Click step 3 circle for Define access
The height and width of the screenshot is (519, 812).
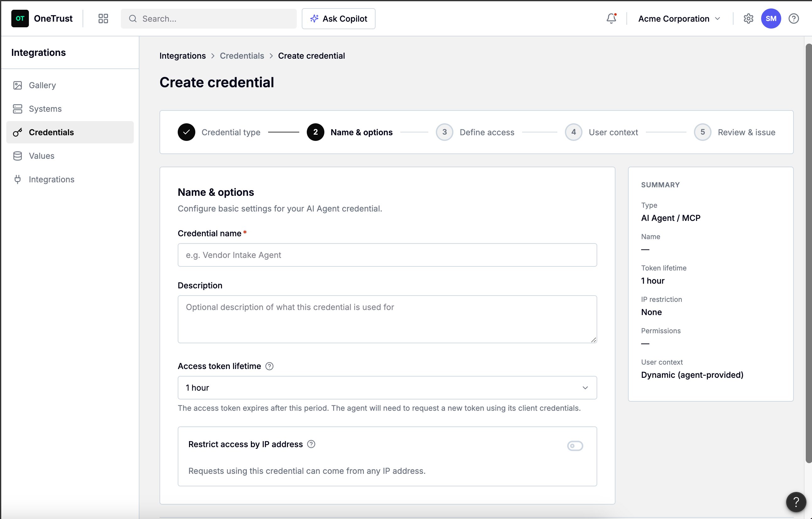tap(444, 132)
